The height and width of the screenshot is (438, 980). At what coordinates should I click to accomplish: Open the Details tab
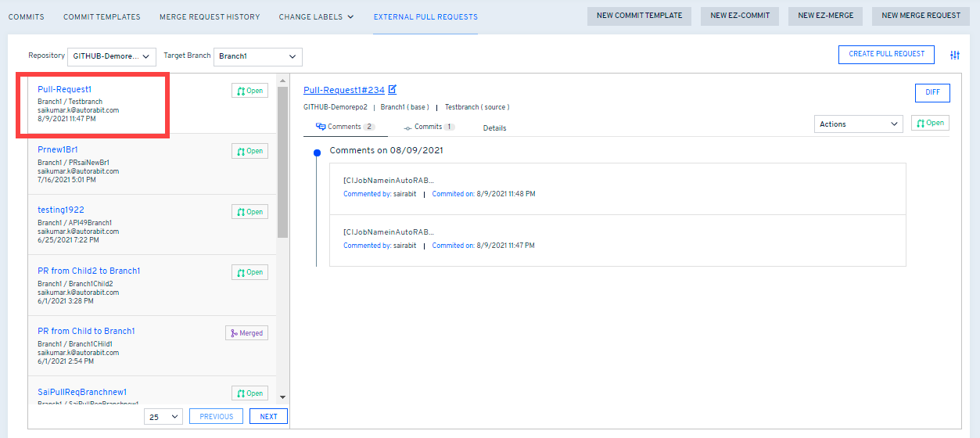[494, 128]
